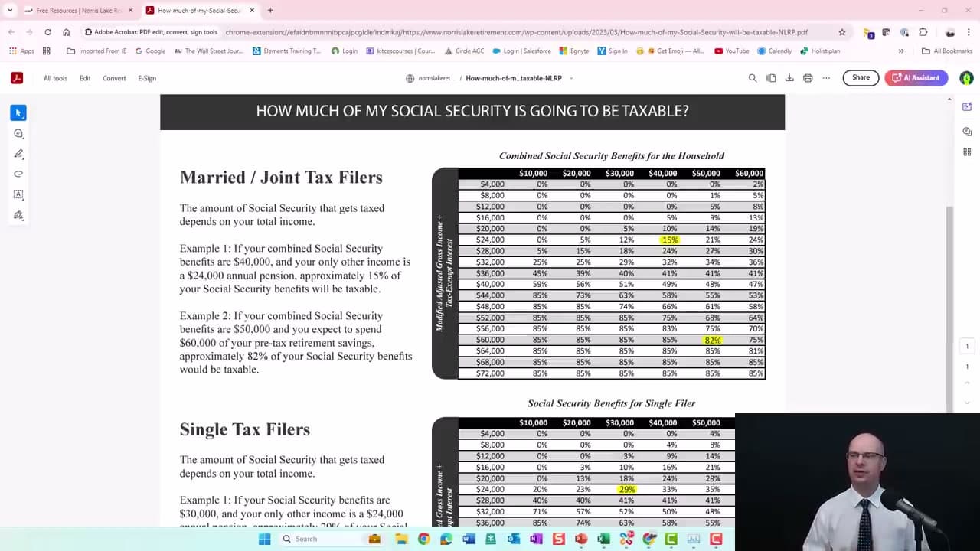Choose the highlighter pen tool
The height and width of the screenshot is (551, 980).
(18, 154)
